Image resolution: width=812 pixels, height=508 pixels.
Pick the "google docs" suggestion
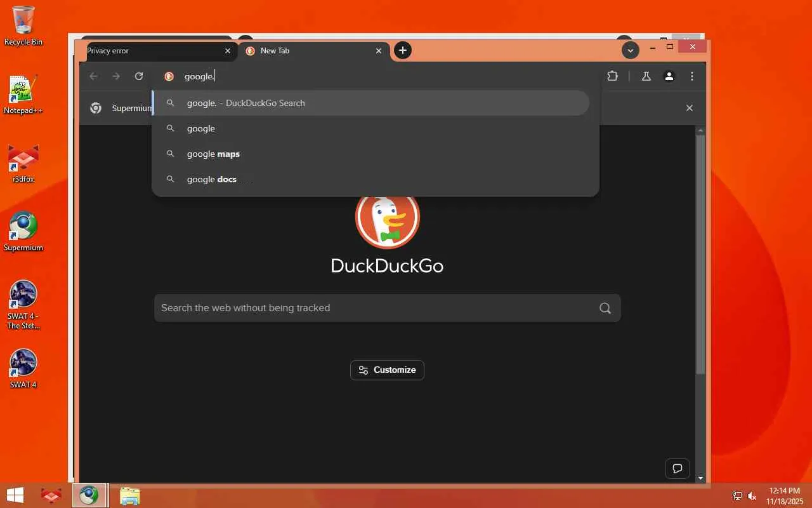(371, 179)
